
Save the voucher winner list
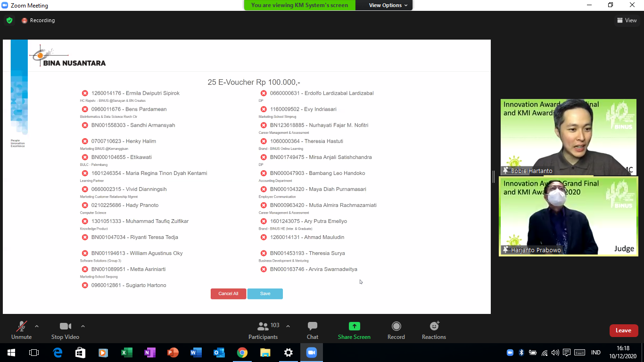tap(265, 294)
